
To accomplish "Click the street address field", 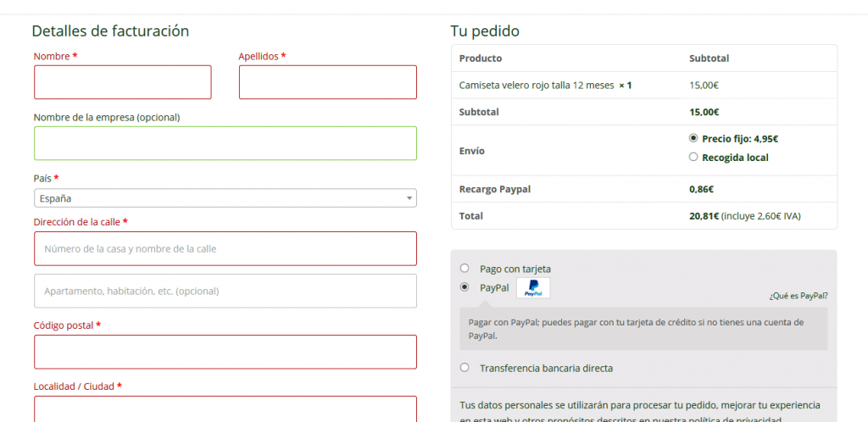I will click(x=225, y=249).
